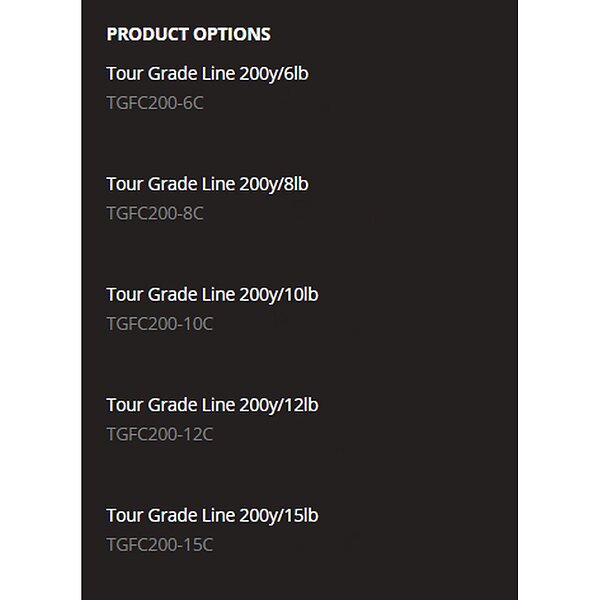Click the middle product option's name
Viewport: 600px width, 600px height.
pyautogui.click(x=212, y=295)
